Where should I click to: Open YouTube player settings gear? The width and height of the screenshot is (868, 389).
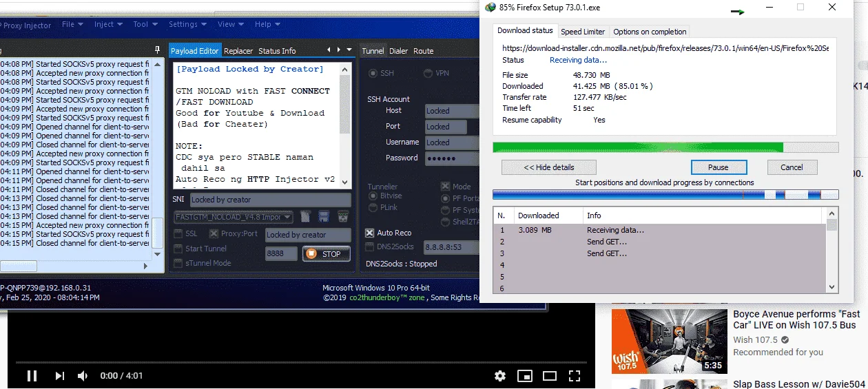[500, 376]
